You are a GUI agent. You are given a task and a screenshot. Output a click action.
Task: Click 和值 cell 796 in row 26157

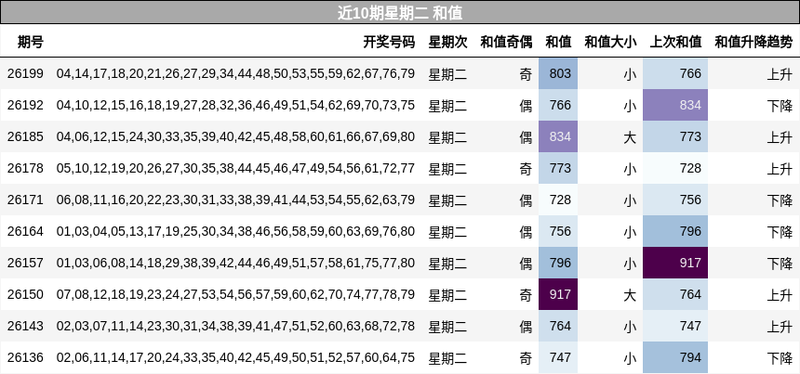pyautogui.click(x=558, y=263)
